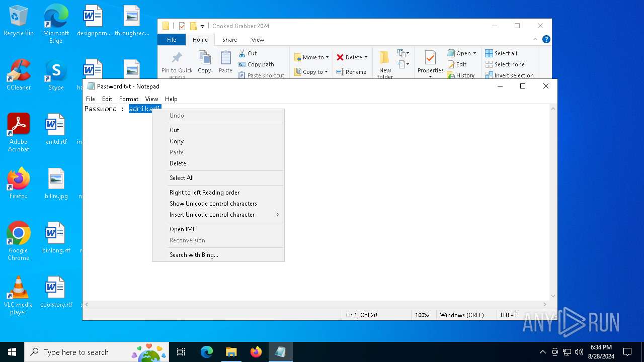Open volume icon in system tray
644x362 pixels.
pyautogui.click(x=579, y=352)
